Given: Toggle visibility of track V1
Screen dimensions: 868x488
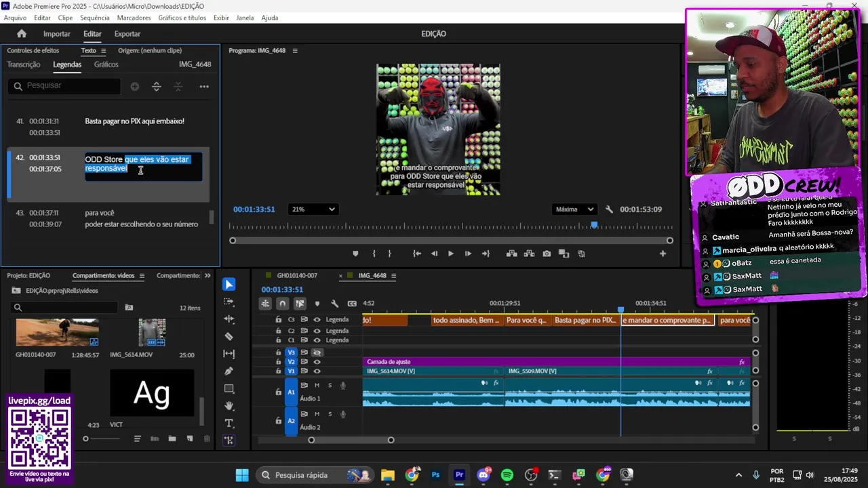Looking at the screenshot, I should point(317,371).
